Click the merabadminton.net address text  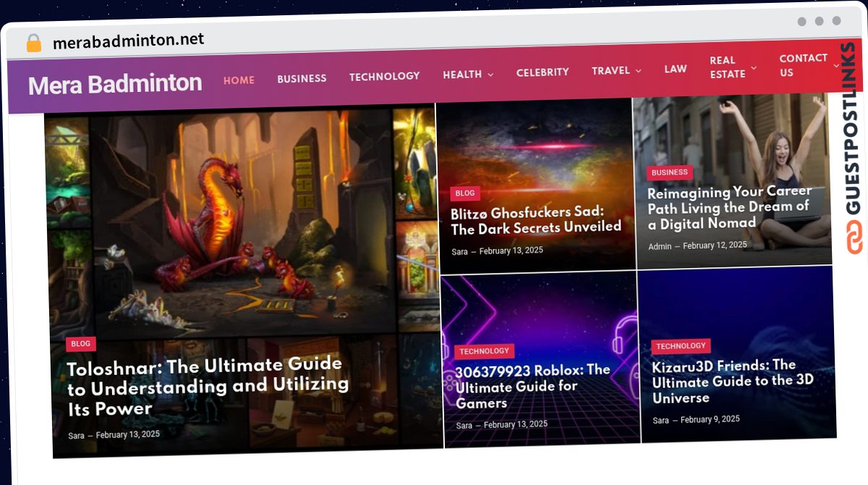[x=128, y=41]
